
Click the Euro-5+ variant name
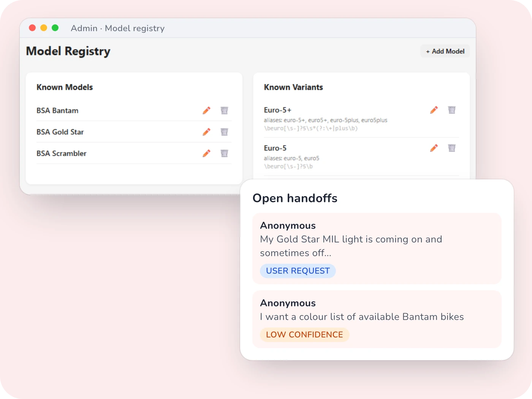point(278,110)
